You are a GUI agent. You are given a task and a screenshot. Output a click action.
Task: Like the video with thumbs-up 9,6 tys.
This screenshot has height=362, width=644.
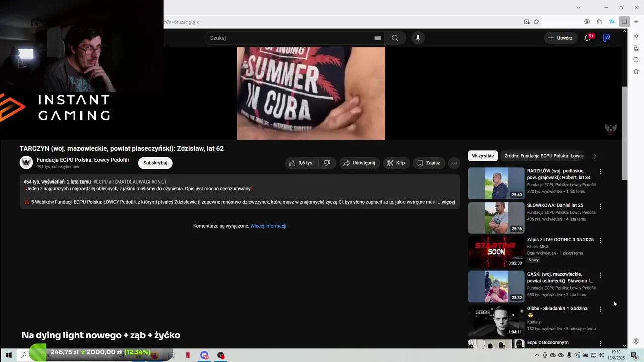[x=301, y=163]
